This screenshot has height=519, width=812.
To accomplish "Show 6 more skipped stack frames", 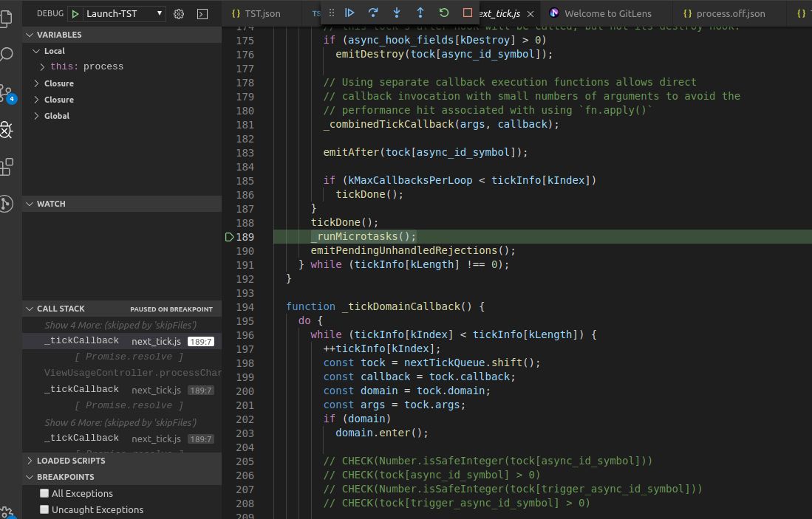I will click(x=120, y=422).
